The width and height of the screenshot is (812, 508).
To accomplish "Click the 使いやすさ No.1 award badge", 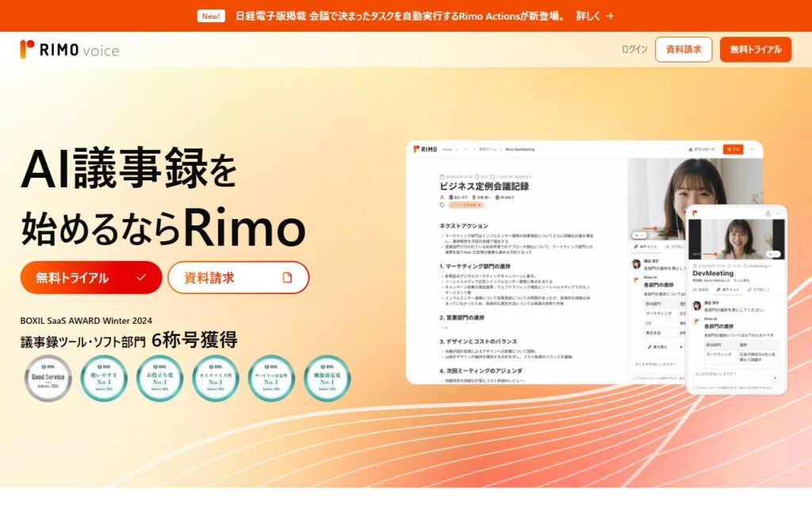I will (x=104, y=379).
